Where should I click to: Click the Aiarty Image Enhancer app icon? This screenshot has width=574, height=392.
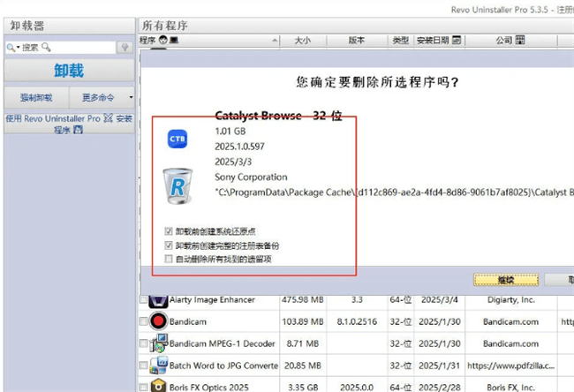click(158, 301)
